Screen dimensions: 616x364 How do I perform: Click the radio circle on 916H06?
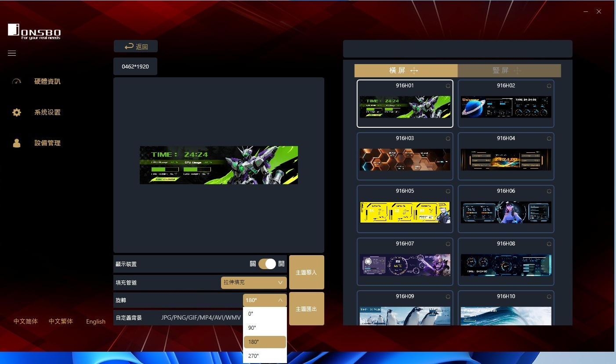point(549,191)
